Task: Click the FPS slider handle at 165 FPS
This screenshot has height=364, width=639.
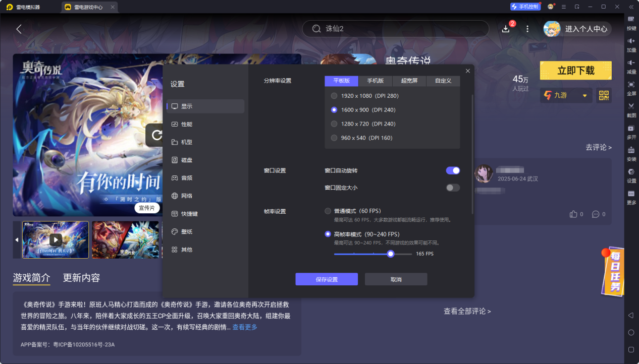Action: tap(390, 254)
